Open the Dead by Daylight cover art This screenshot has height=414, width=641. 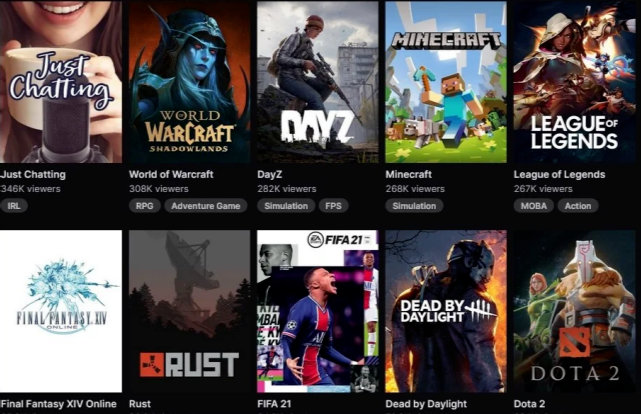[446, 311]
